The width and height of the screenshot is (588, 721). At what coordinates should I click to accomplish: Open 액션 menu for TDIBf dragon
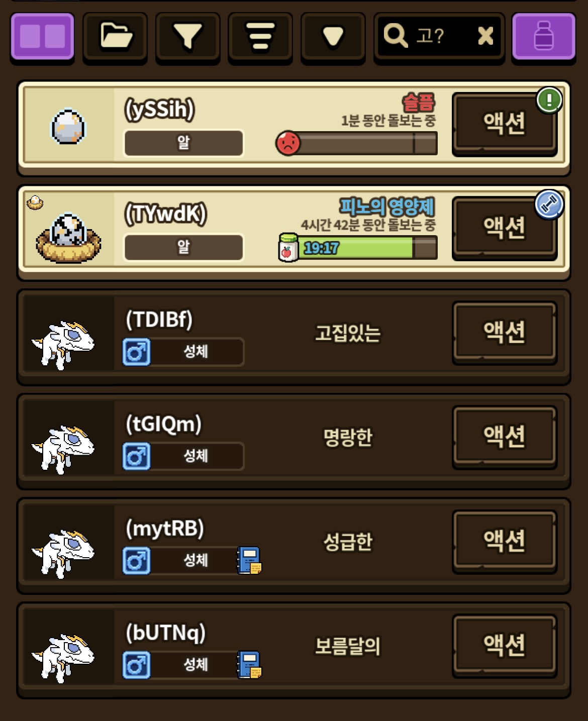point(505,333)
